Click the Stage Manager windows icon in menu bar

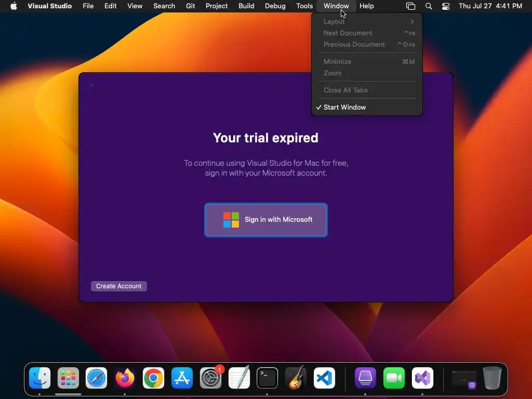coord(410,6)
